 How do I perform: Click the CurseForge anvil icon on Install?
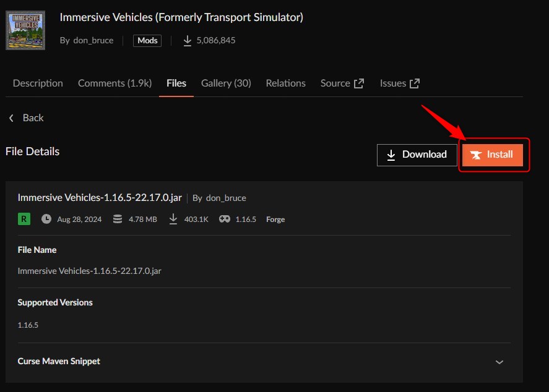[476, 155]
